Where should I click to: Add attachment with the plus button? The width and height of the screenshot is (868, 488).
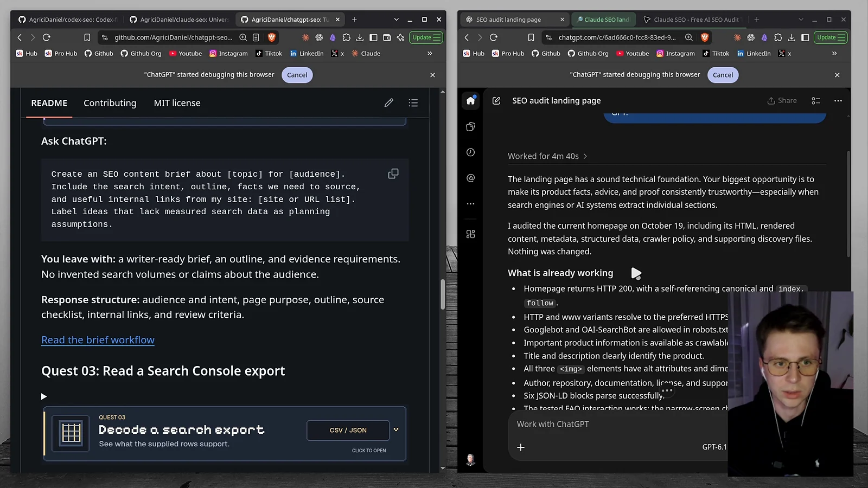pos(521,447)
